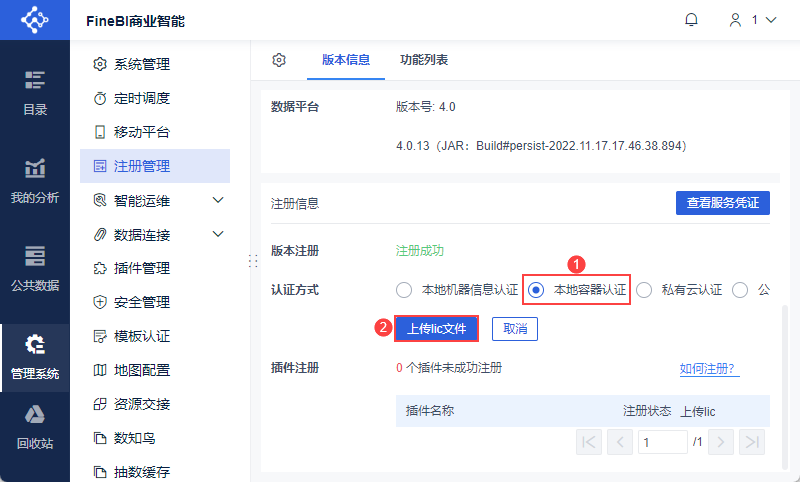Click the gear icon beside 版本信息 tab
The width and height of the screenshot is (800, 482).
279,60
